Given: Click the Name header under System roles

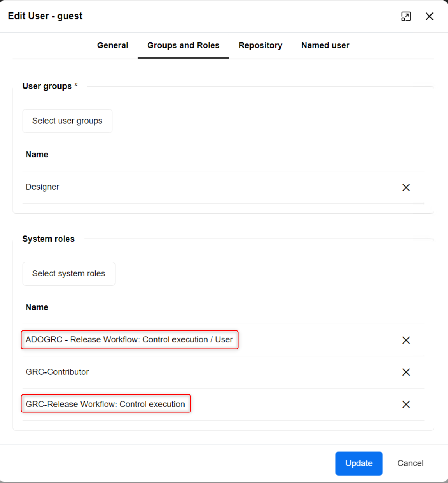Looking at the screenshot, I should coord(37,307).
